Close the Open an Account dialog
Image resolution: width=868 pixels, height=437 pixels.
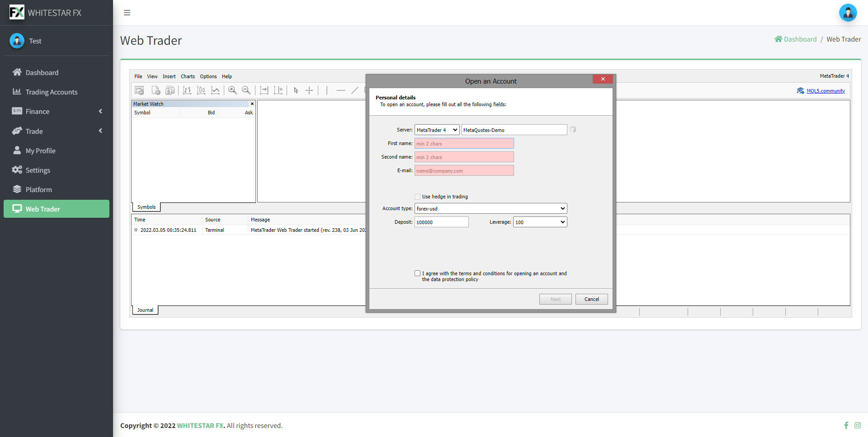pyautogui.click(x=603, y=79)
